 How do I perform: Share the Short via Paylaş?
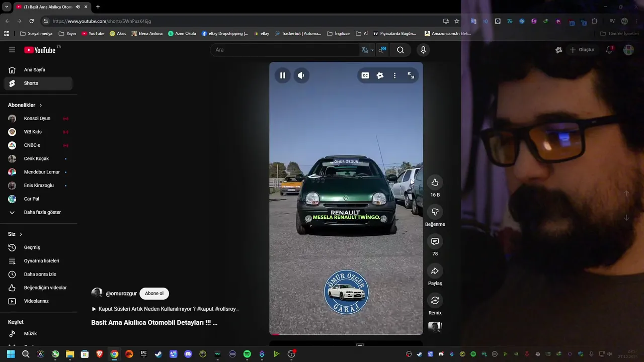(435, 271)
